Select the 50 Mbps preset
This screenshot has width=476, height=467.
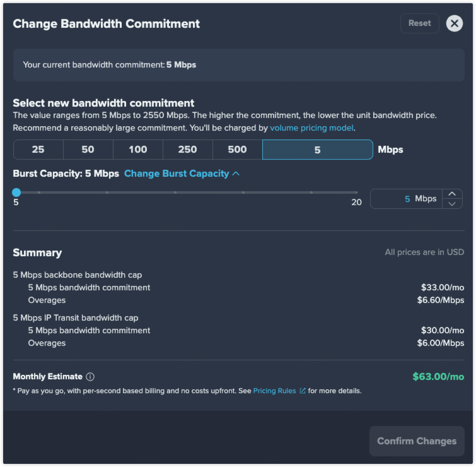click(x=88, y=150)
